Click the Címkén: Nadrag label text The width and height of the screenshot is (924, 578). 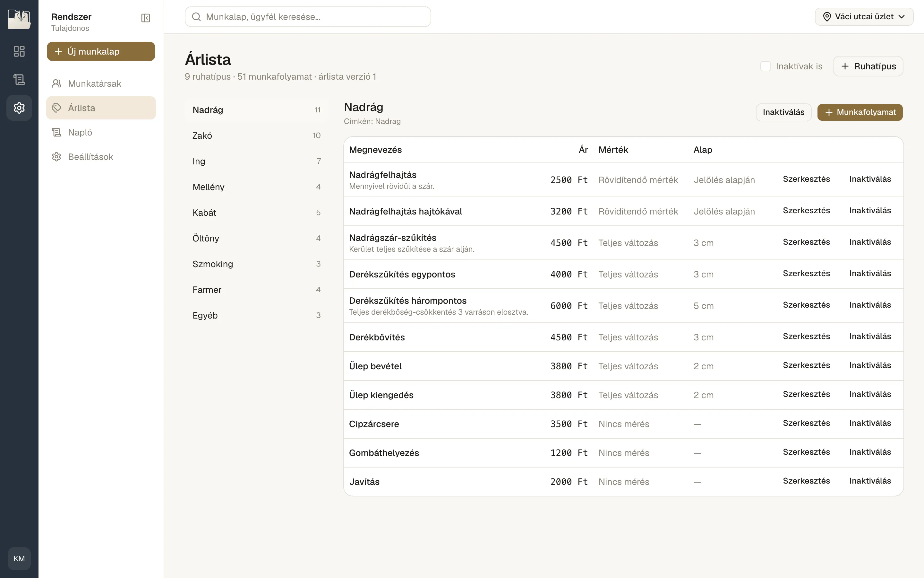372,122
